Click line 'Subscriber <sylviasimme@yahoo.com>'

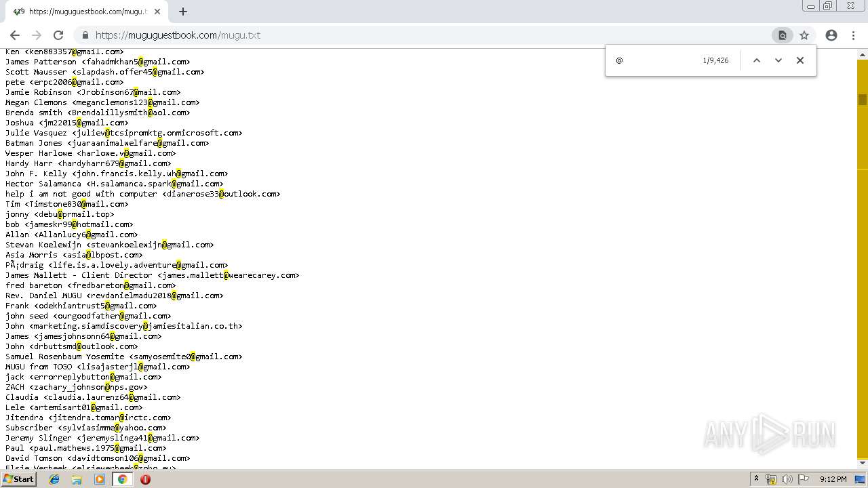pos(86,428)
